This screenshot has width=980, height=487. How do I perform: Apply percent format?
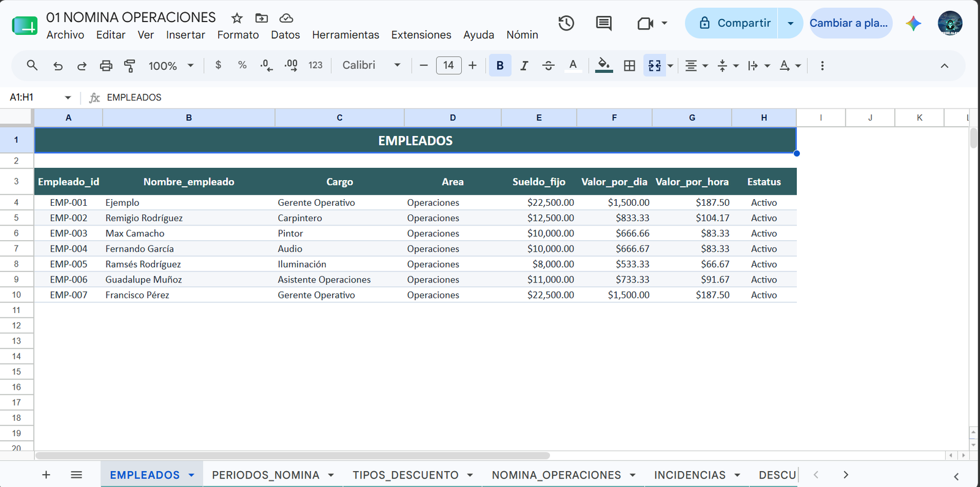243,65
